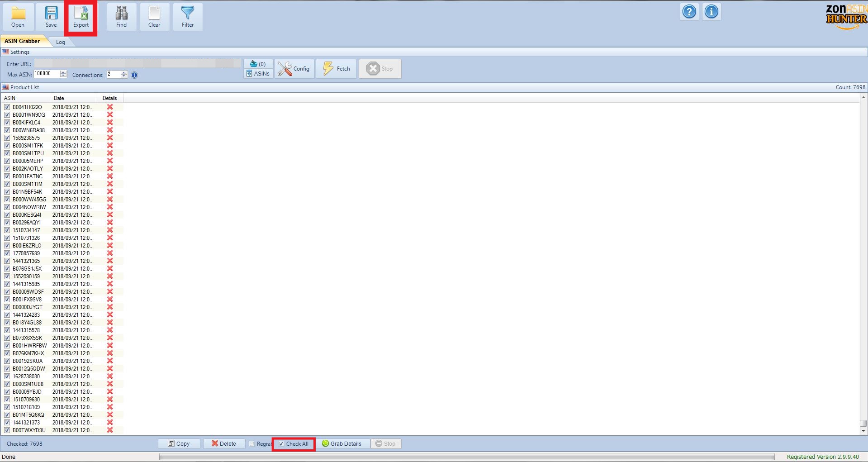The width and height of the screenshot is (868, 462).
Task: Uncheck the B00KIFKLC4 row checkbox
Action: click(x=7, y=123)
